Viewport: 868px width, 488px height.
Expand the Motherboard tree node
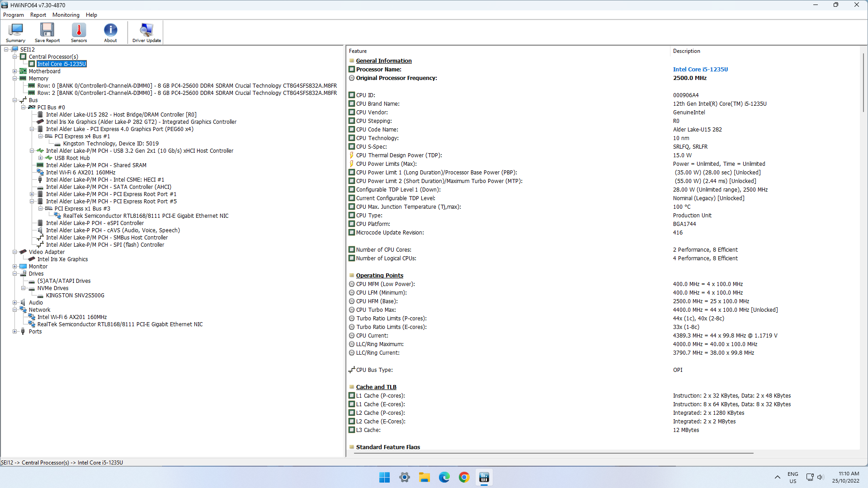15,71
